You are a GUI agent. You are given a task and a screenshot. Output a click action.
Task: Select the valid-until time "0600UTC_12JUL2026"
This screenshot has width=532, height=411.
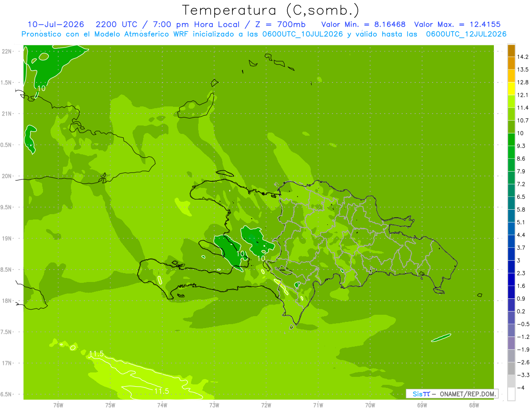tap(466, 34)
